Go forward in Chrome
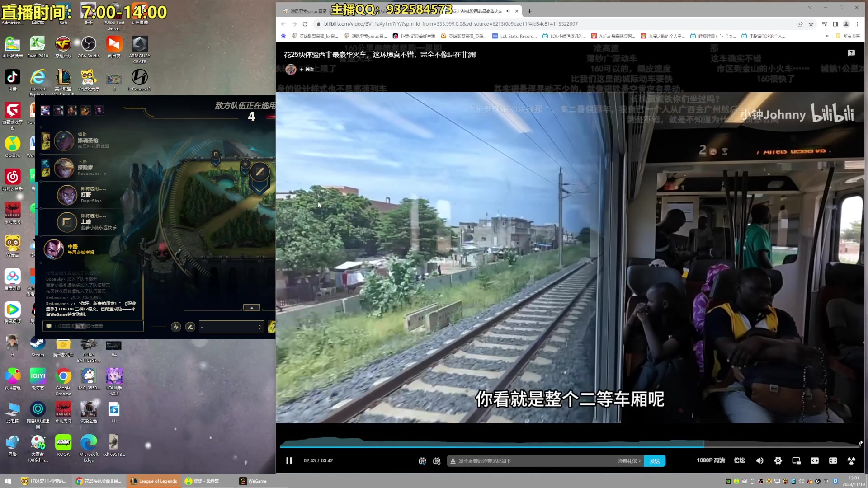The image size is (868, 488). coord(294,24)
